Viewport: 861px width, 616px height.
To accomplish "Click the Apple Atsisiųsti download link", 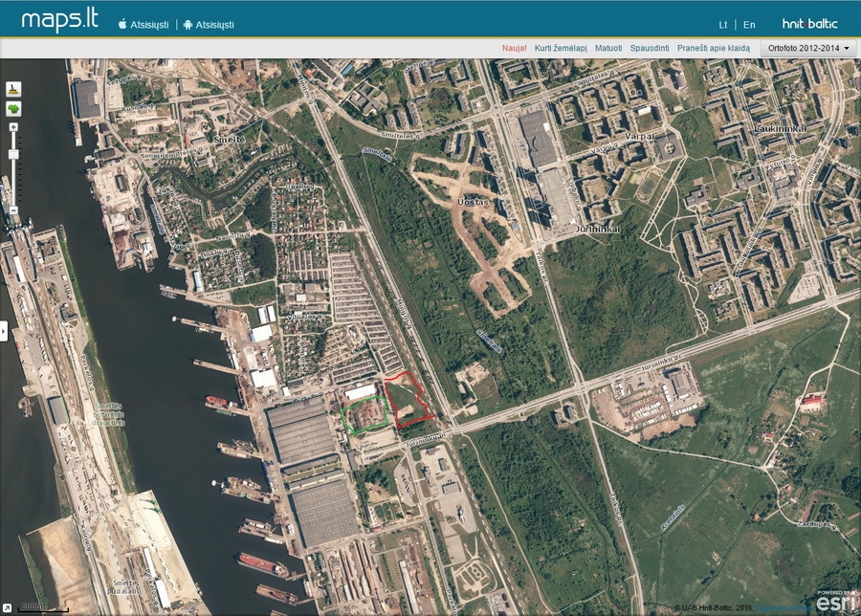I will (143, 25).
